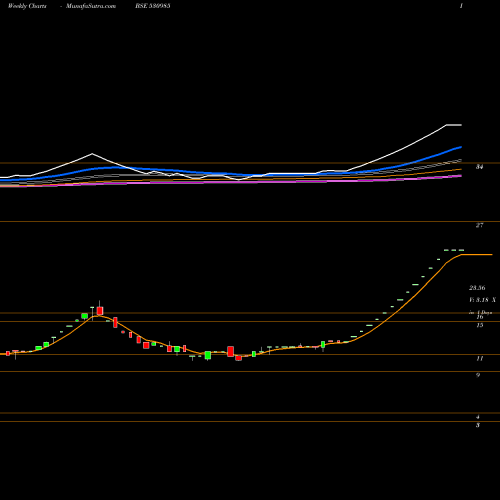500x500 pixels.
Task: Click the 'Weekly Charts' title text
Action: 27,6
